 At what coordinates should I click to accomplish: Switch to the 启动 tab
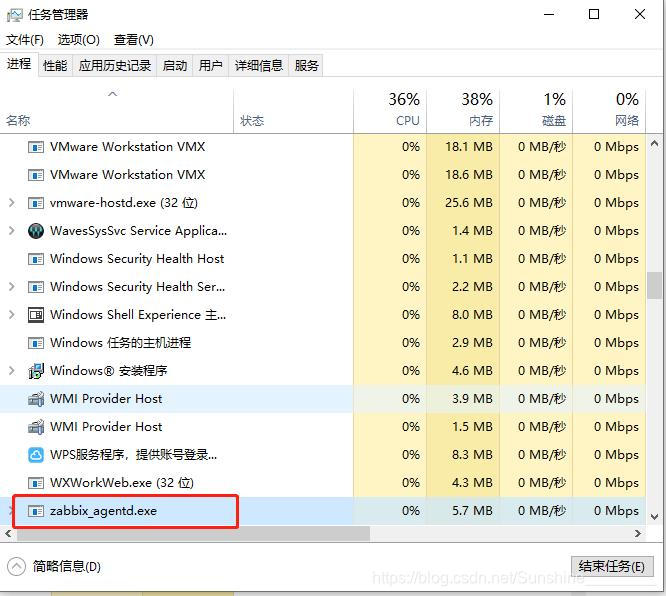[175, 66]
